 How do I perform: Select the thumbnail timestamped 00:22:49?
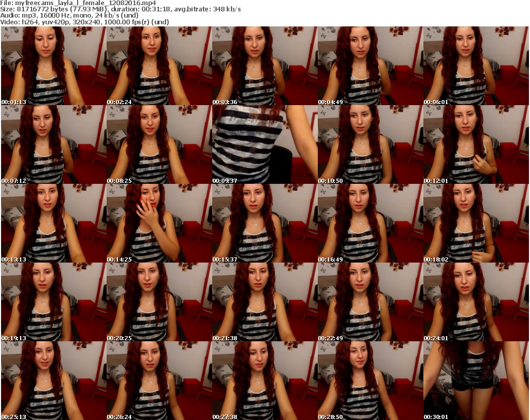tap(370, 302)
